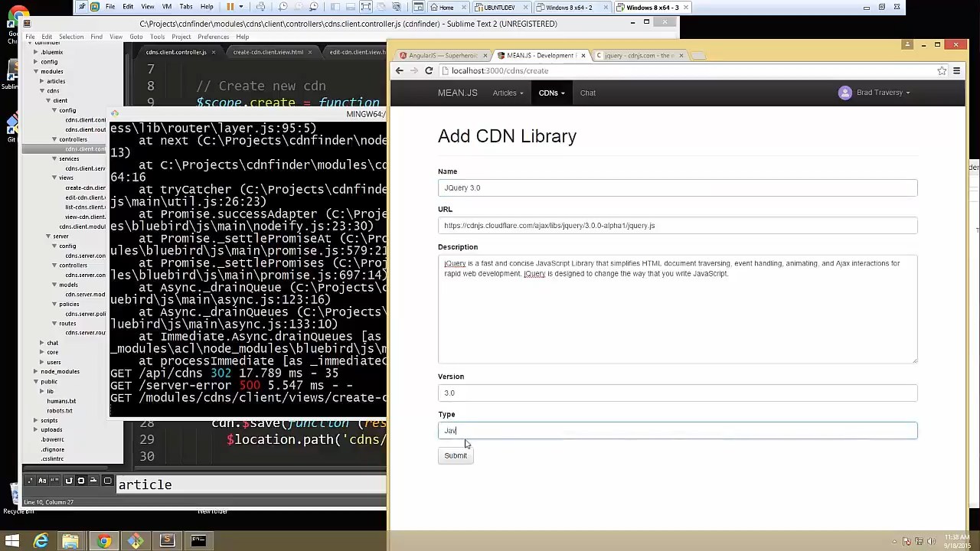Click VMware send Ctrl+Alt+Del icon
The height and width of the screenshot is (551, 980).
coord(260,7)
